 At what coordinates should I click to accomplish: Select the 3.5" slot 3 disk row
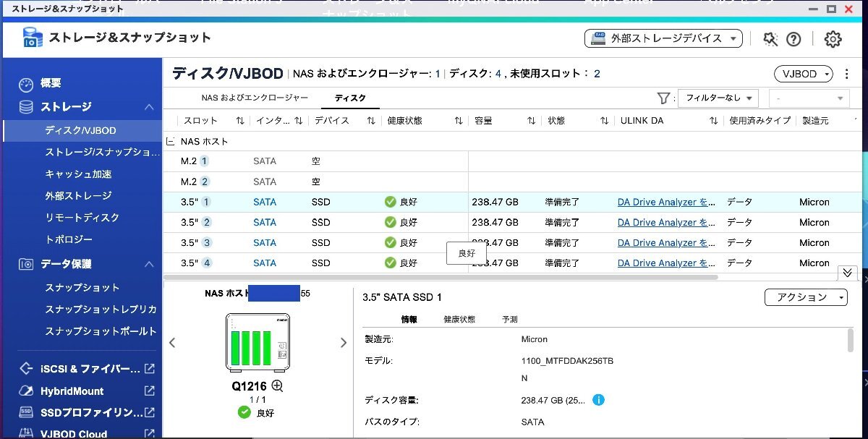pos(514,242)
